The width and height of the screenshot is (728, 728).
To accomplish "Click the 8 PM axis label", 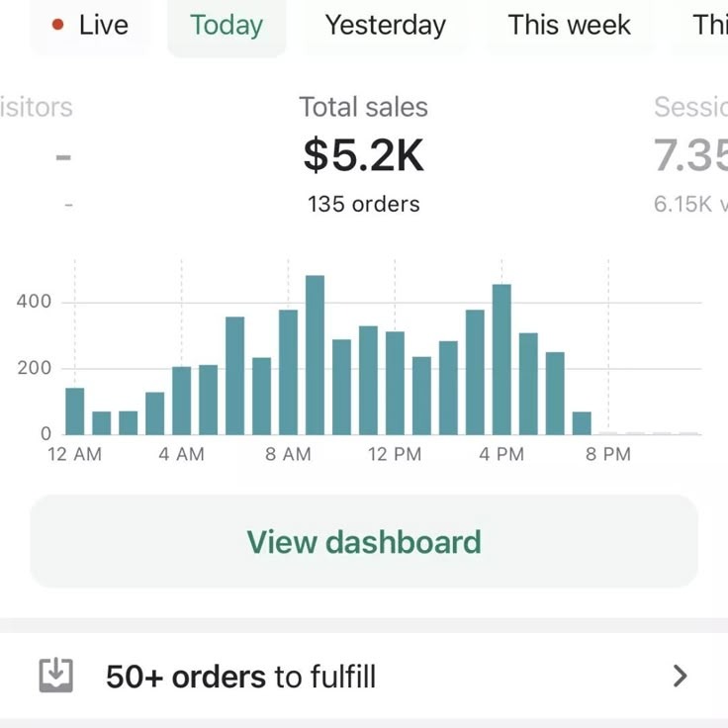I will (x=607, y=455).
